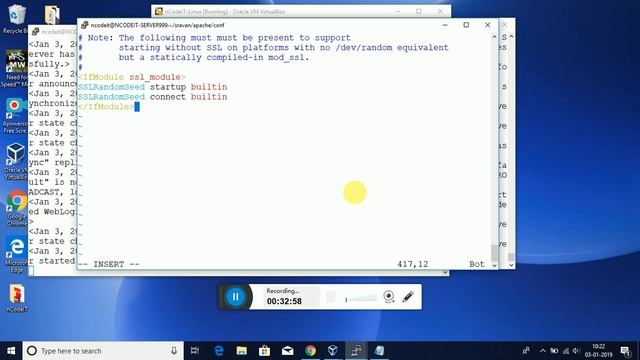This screenshot has width=640, height=360.
Task: Close the VirtualBox window behind
Action: click(x=440, y=11)
